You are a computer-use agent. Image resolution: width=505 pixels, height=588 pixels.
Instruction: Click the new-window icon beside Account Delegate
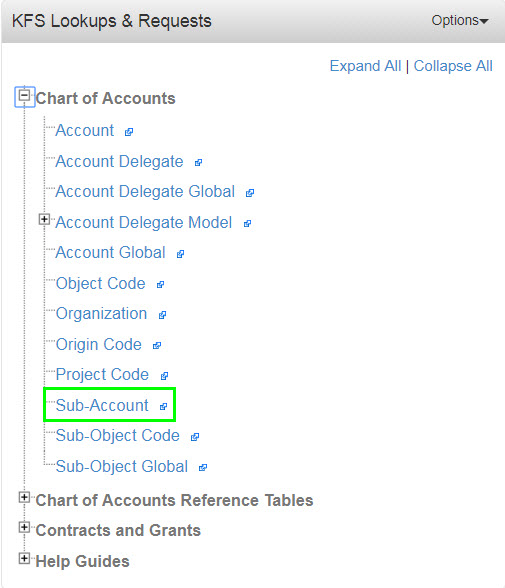point(198,163)
